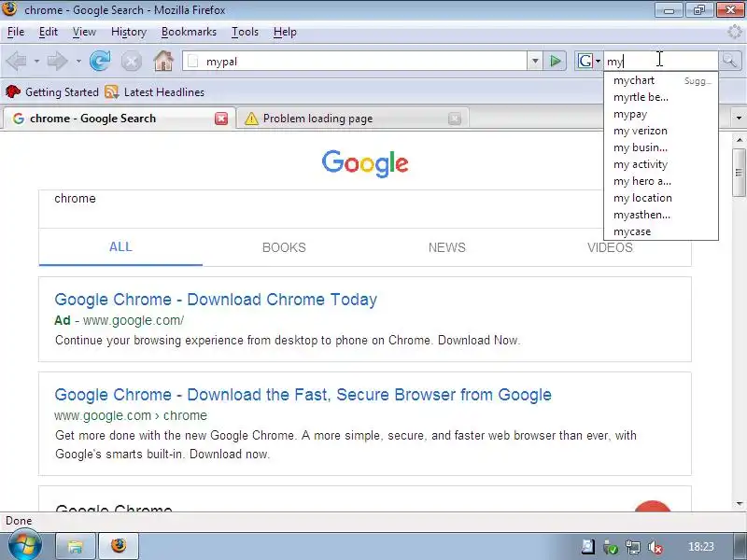Choose the my busin... suggestion
Screen dimensions: 747x560
[661, 147]
